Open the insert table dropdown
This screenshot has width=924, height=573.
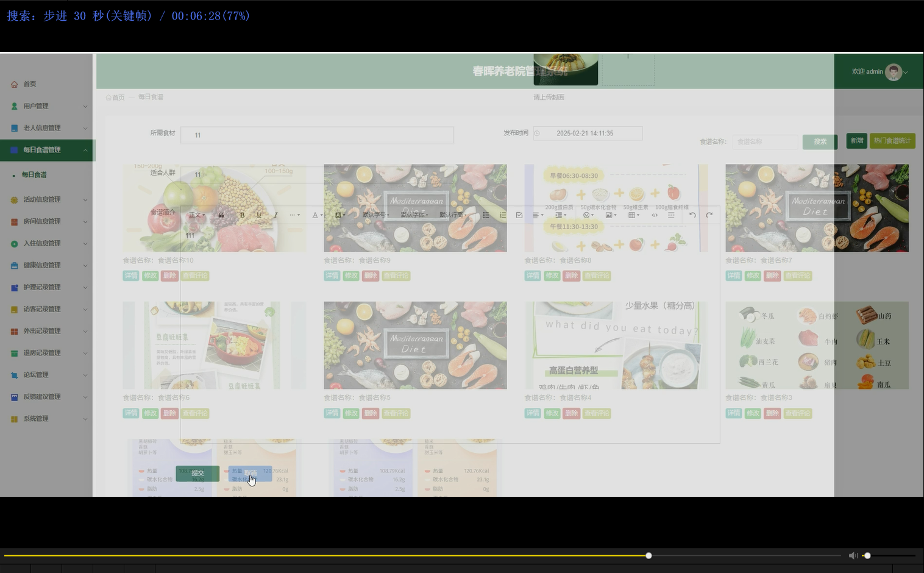(634, 215)
